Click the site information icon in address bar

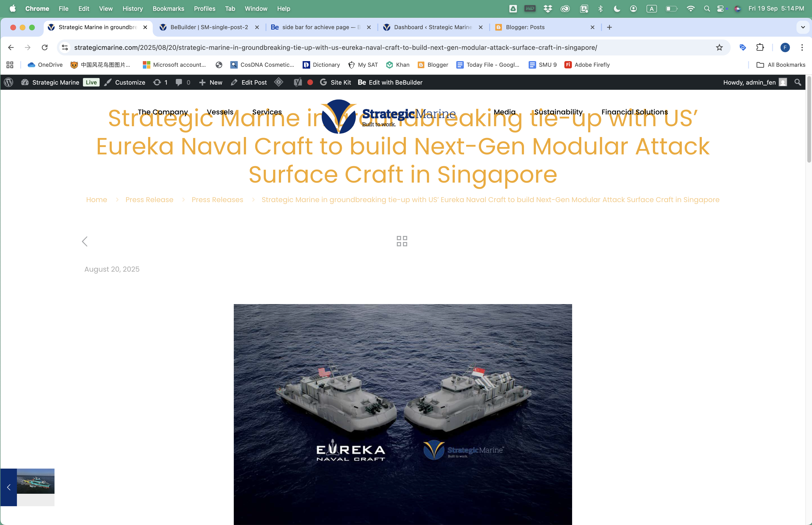click(65, 47)
